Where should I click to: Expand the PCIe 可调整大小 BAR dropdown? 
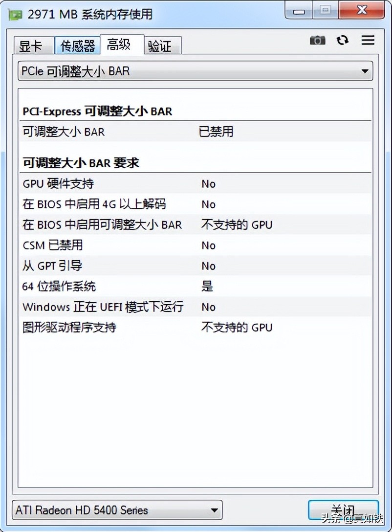[195, 71]
